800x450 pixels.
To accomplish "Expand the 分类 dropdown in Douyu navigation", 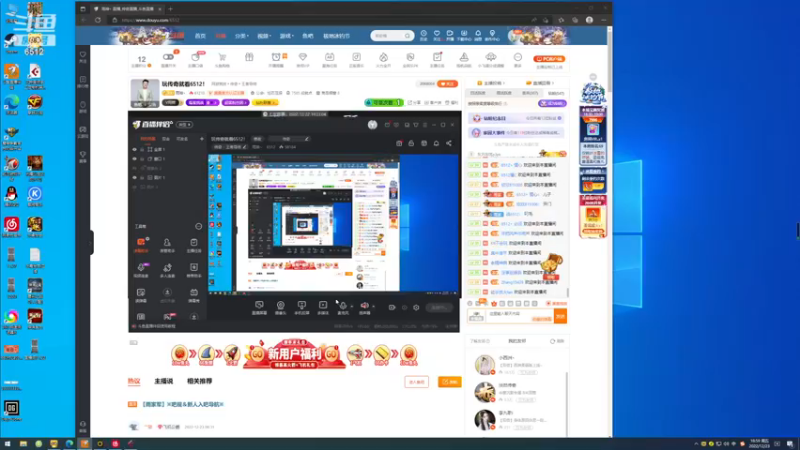I will click(241, 36).
